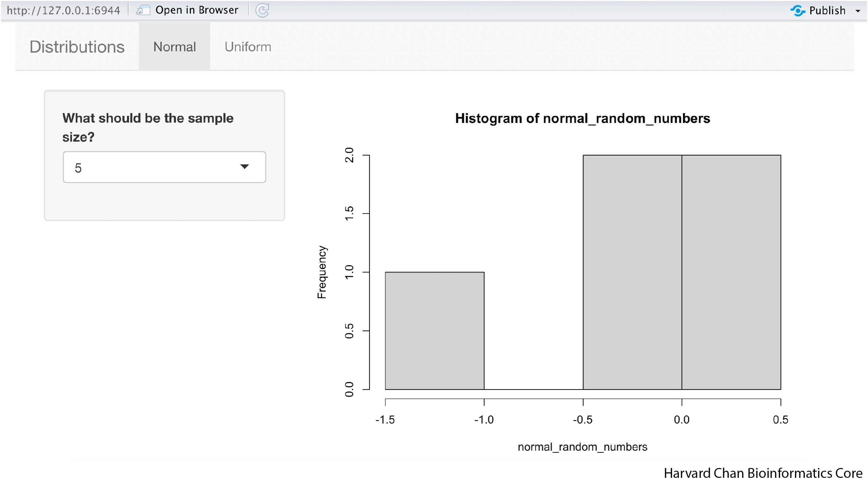This screenshot has width=868, height=486.
Task: Click the refresh/reload icon
Action: click(x=261, y=10)
